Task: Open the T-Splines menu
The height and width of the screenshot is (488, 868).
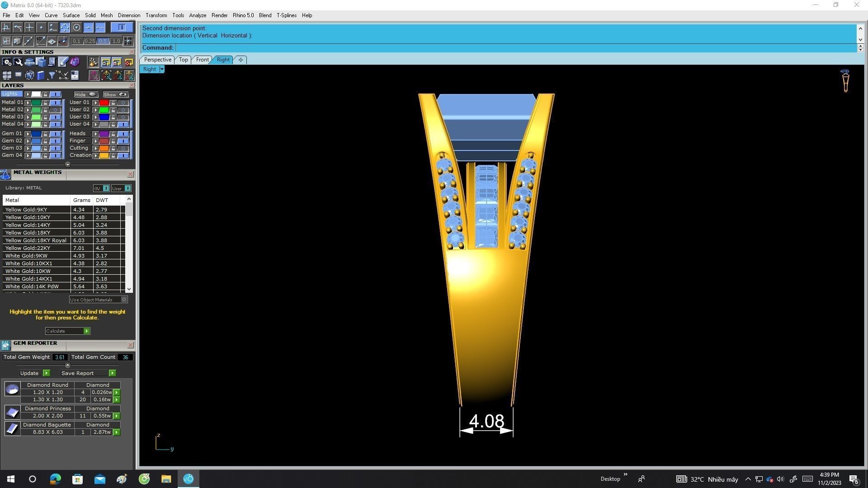Action: [286, 15]
